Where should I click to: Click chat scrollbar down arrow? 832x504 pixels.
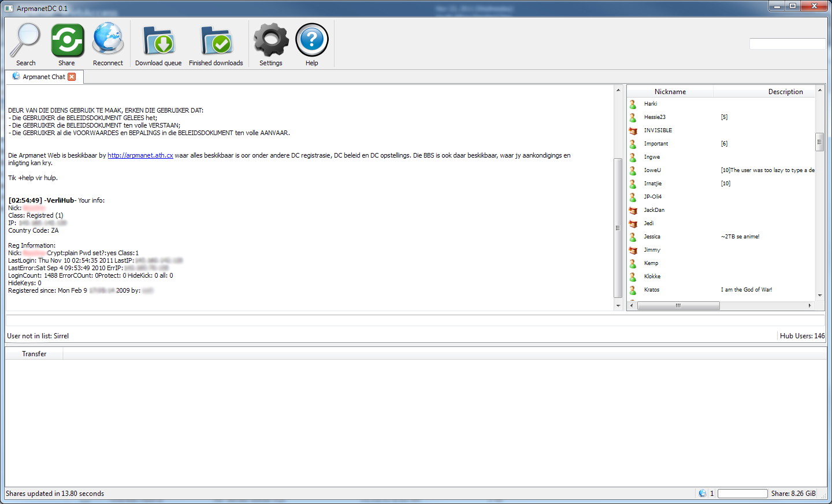[x=618, y=306]
